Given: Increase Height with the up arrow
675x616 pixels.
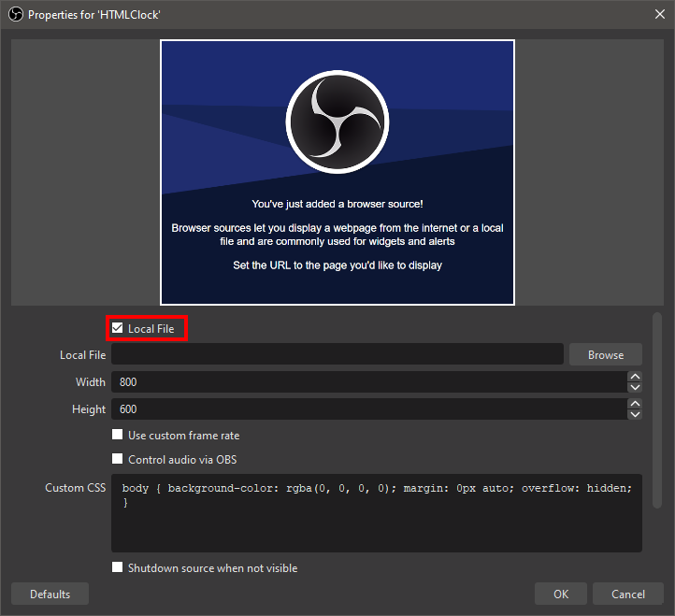Looking at the screenshot, I should [635, 404].
